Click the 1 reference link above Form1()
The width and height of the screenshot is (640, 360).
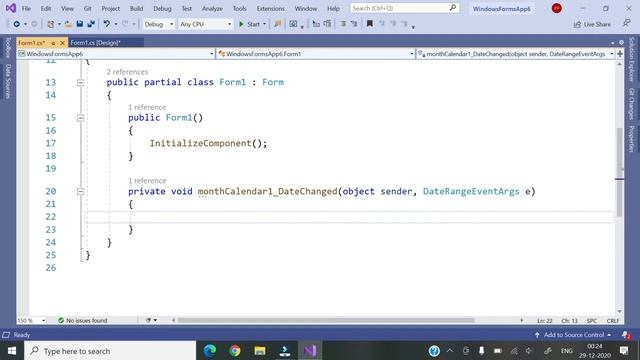(147, 107)
